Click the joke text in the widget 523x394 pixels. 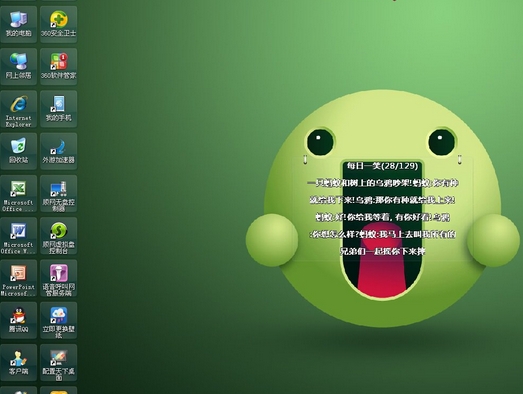tap(383, 217)
